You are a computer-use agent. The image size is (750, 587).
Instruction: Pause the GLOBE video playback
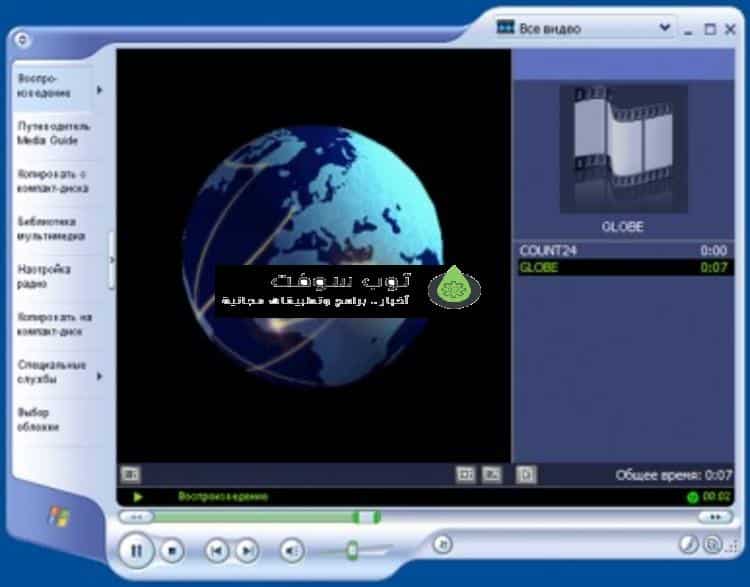(x=136, y=551)
